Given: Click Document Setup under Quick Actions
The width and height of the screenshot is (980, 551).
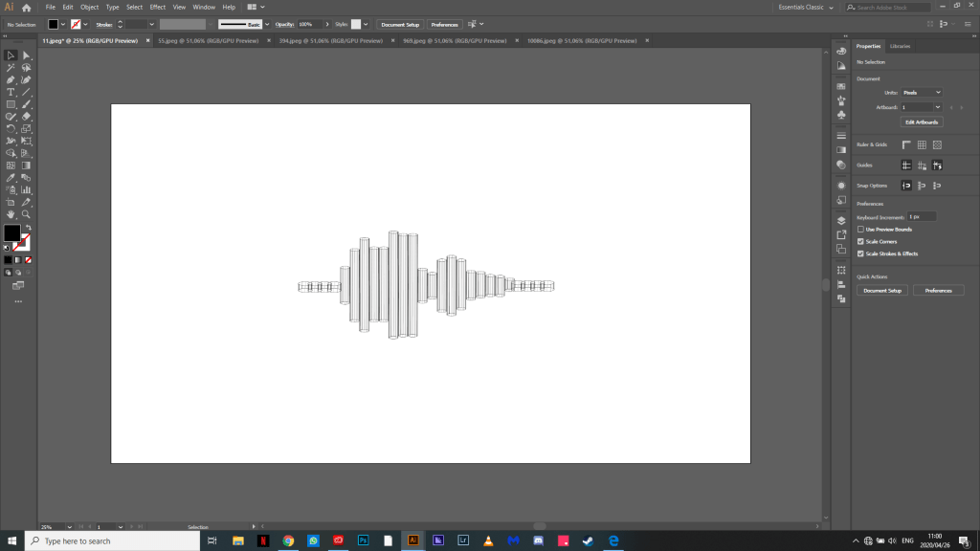Looking at the screenshot, I should pyautogui.click(x=881, y=290).
